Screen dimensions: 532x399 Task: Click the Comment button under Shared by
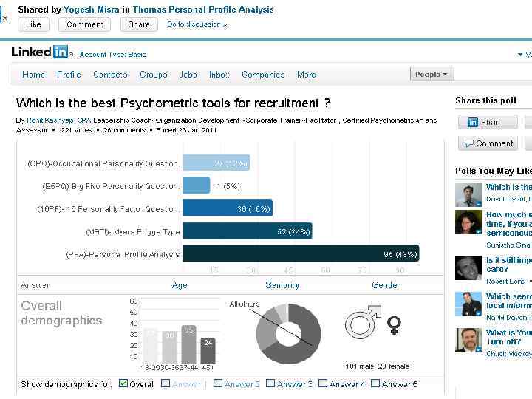(x=84, y=24)
